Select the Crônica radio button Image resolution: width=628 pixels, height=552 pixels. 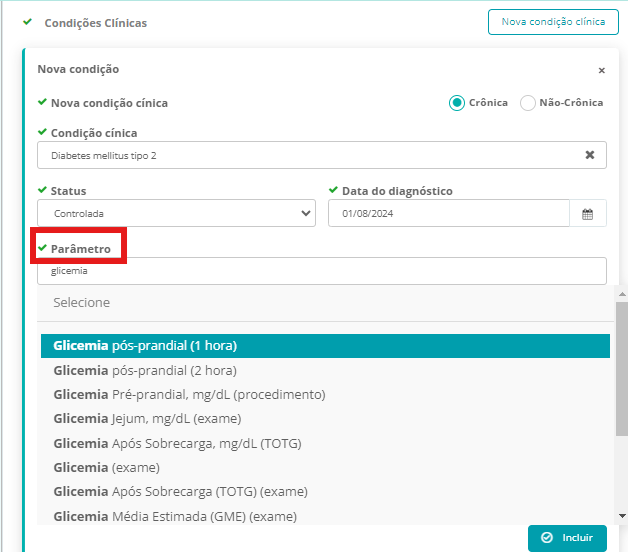click(457, 103)
